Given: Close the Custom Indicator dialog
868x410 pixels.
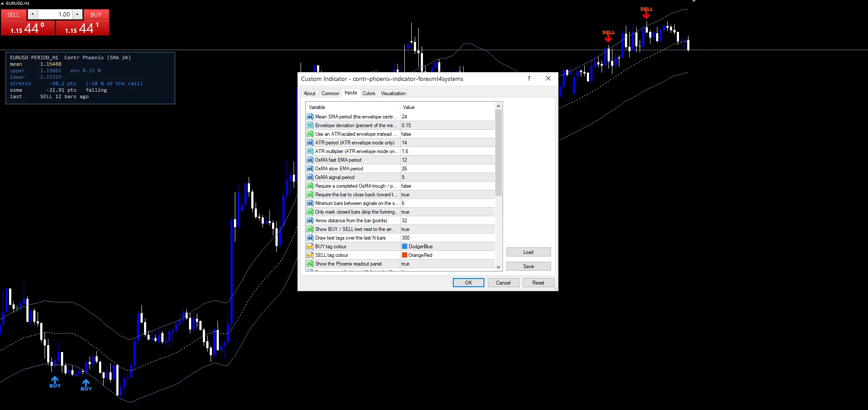Looking at the screenshot, I should coord(548,78).
